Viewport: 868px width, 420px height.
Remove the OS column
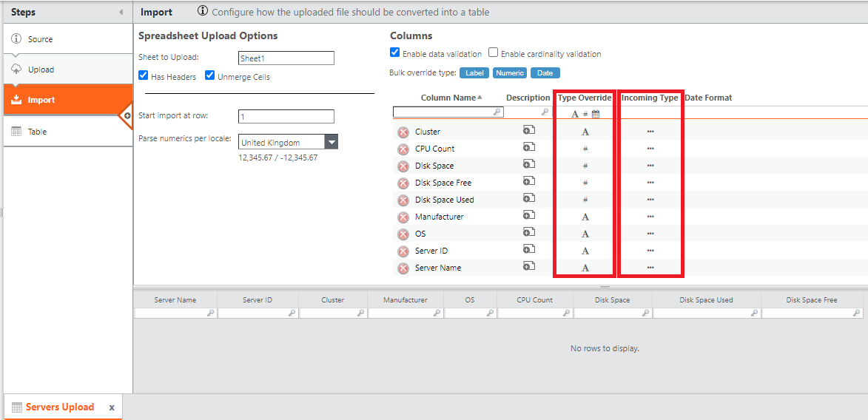[x=403, y=234]
